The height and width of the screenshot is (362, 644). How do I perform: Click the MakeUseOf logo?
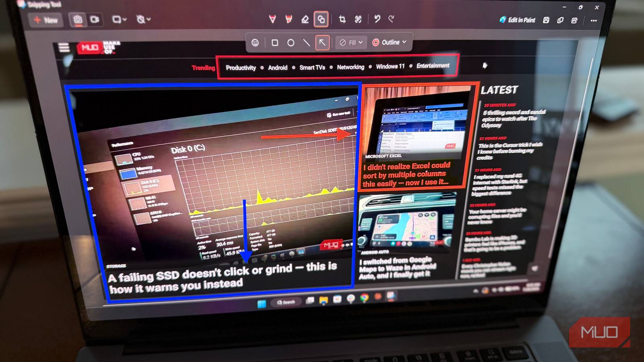(x=99, y=47)
